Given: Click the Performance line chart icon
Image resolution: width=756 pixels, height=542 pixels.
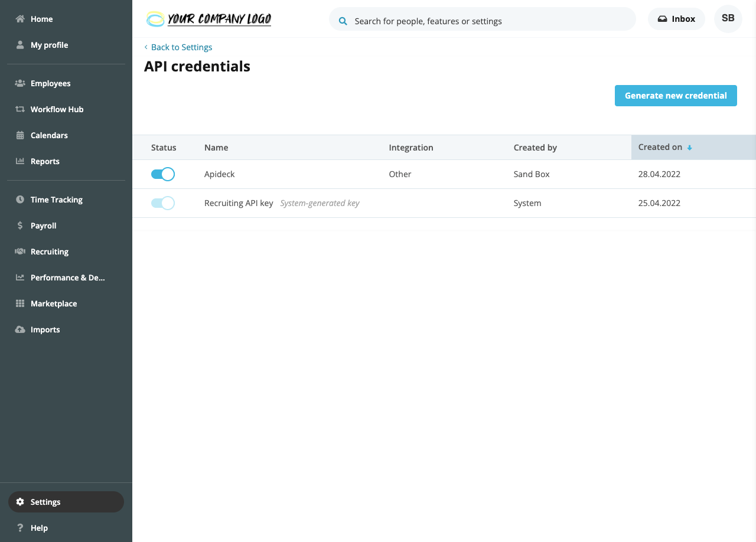Looking at the screenshot, I should 20,277.
